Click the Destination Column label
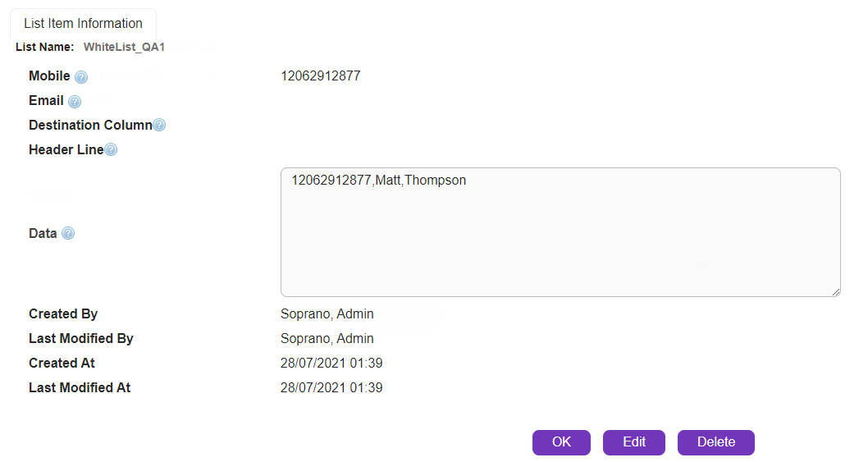 [90, 126]
